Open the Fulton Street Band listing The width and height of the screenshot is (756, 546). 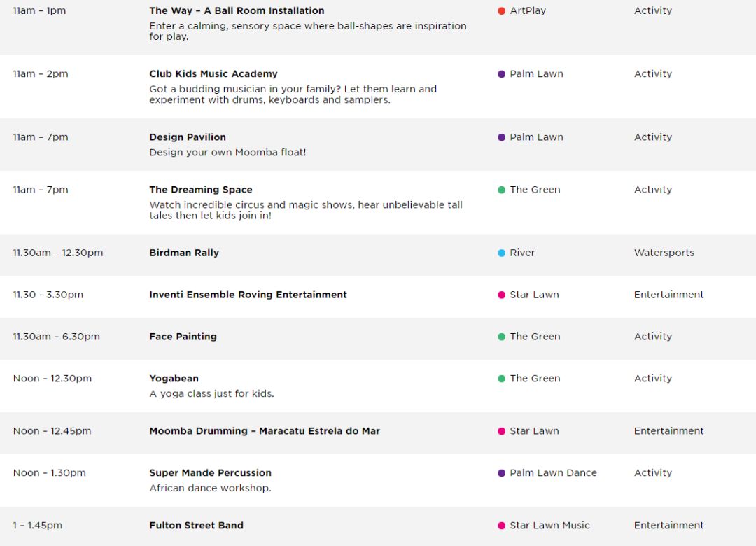coord(196,526)
